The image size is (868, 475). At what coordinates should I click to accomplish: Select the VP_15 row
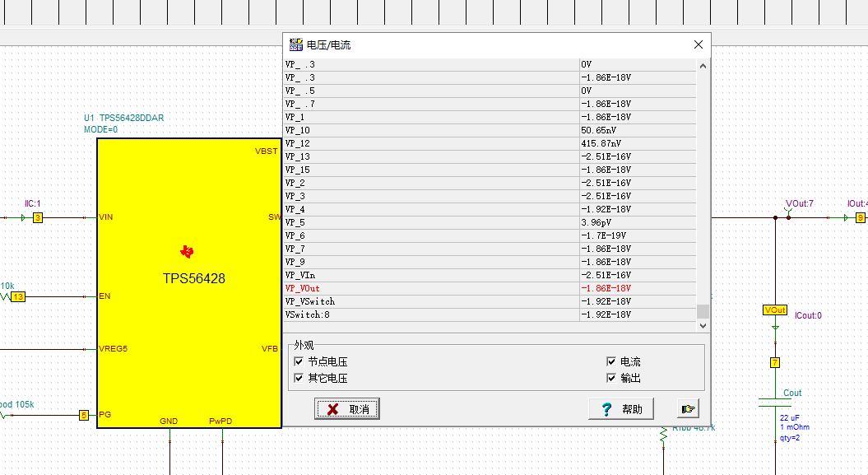pos(490,170)
